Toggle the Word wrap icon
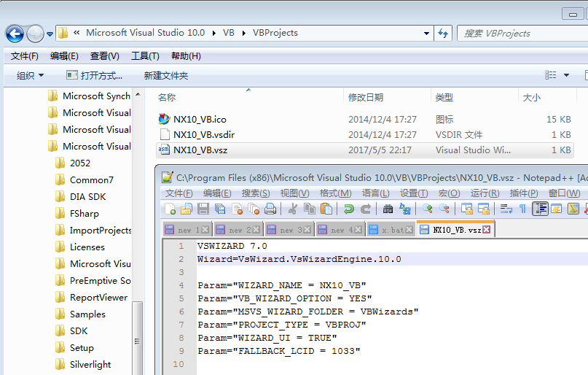The height and width of the screenshot is (375, 588). click(506, 209)
